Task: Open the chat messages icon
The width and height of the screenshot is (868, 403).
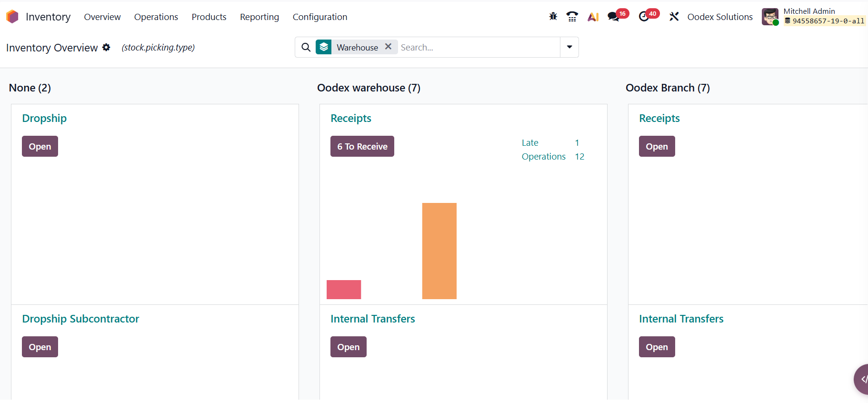Action: click(x=613, y=17)
